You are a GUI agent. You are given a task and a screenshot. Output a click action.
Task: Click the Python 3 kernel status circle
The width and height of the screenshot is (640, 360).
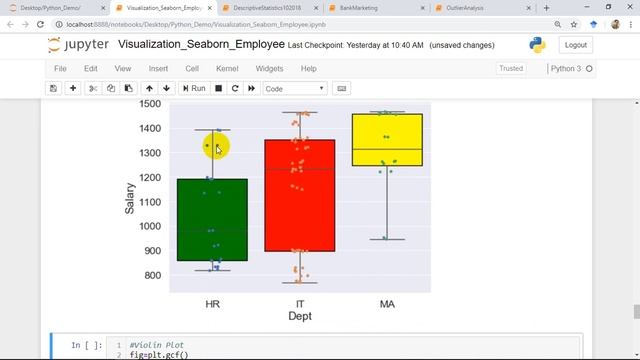589,69
